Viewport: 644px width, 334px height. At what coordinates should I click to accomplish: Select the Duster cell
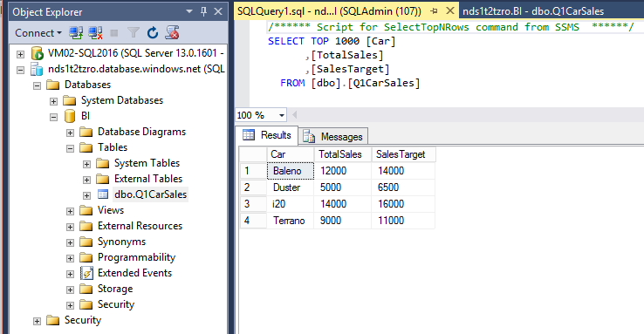[291, 187]
